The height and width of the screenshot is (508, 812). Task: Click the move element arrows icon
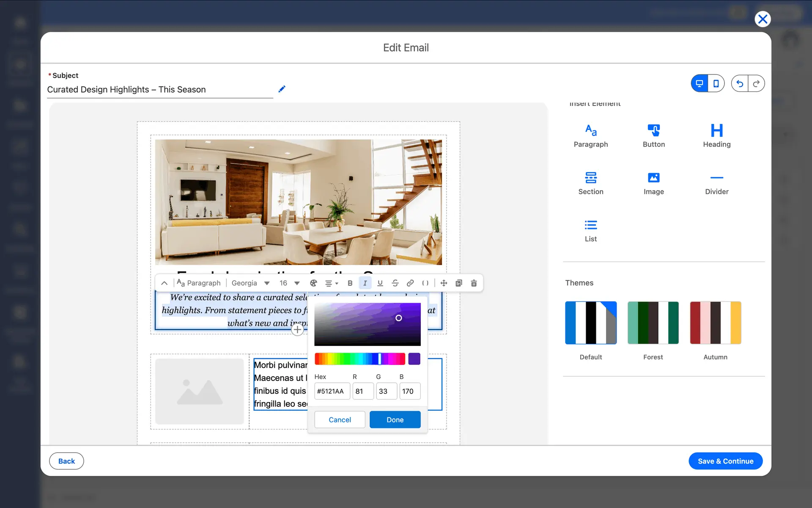444,283
